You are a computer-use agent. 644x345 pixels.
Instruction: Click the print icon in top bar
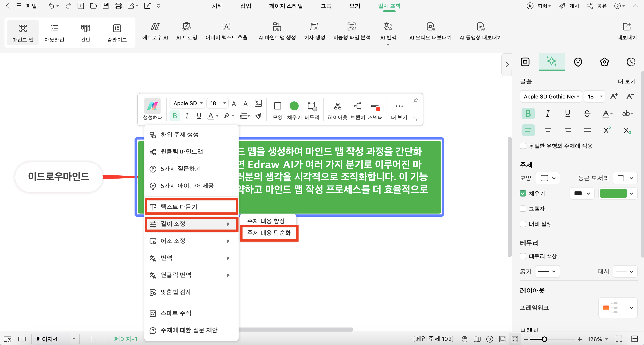(x=118, y=6)
